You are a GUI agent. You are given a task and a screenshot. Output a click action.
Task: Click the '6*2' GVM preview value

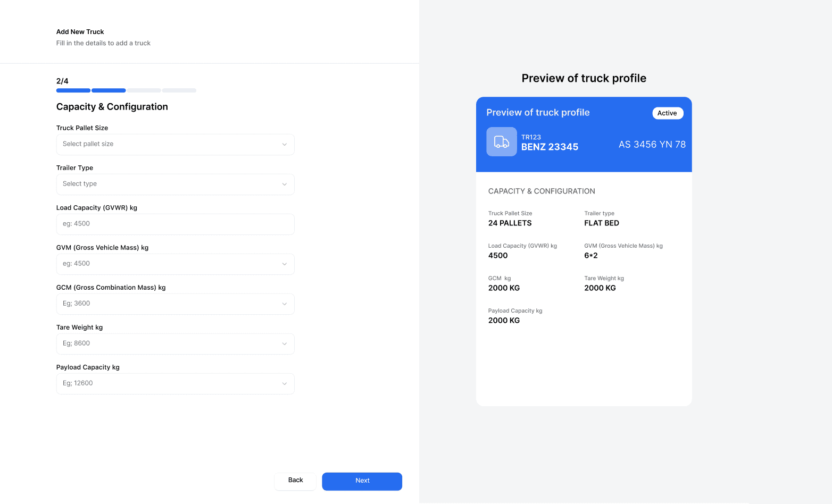click(591, 256)
